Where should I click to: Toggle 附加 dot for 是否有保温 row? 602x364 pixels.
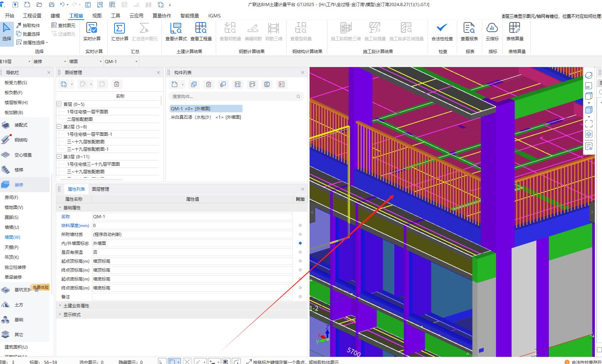coord(300,252)
